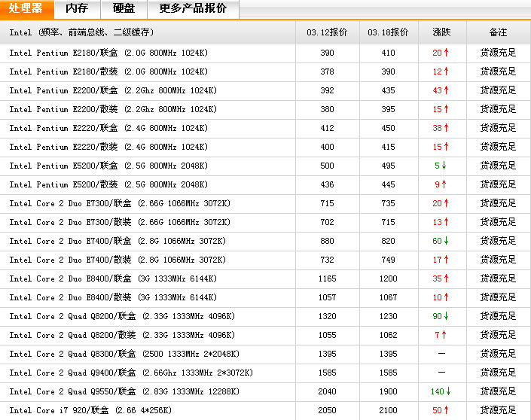Select Core 2 Duo E7400/散装 row name
The width and height of the screenshot is (531, 420).
(117, 260)
